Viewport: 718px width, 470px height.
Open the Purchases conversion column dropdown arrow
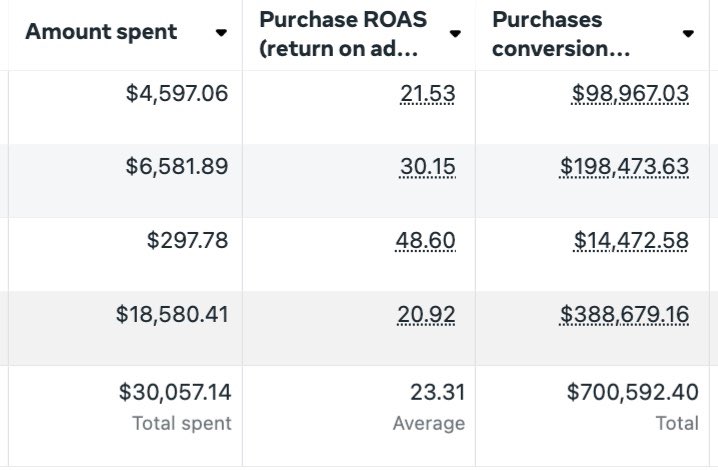tap(688, 34)
